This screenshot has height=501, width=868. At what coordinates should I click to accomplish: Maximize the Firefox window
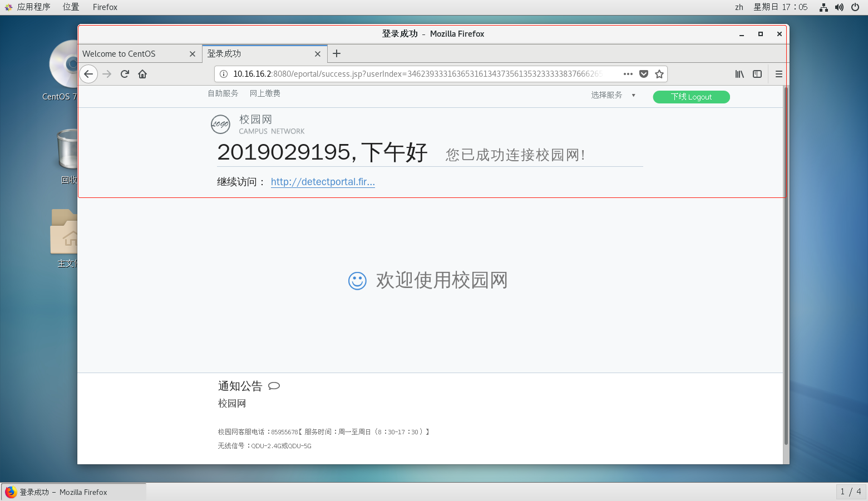761,34
